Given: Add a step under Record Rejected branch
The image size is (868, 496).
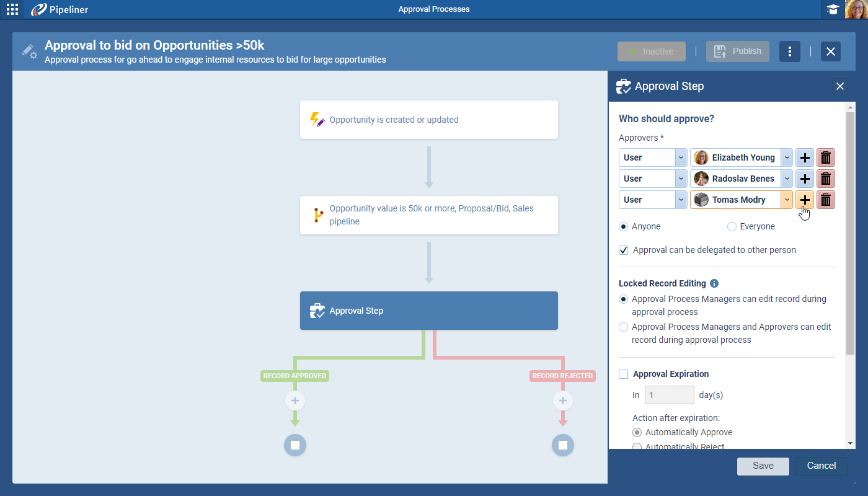Looking at the screenshot, I should (x=562, y=401).
